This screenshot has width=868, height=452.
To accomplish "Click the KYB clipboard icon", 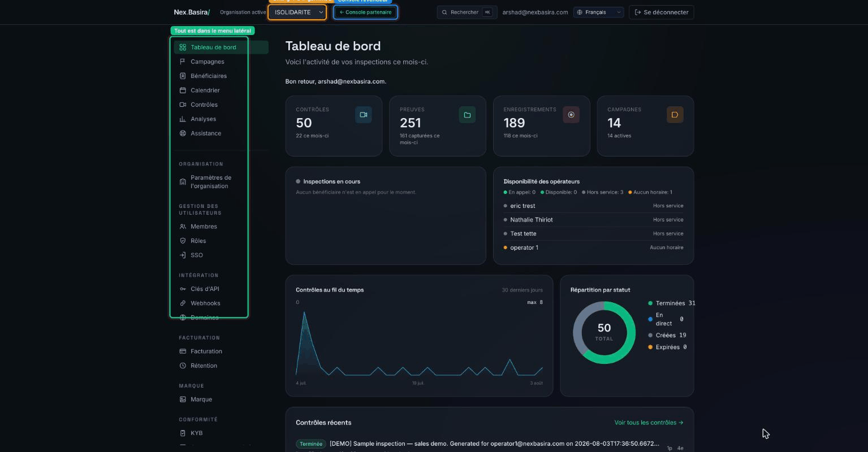I will pos(183,433).
